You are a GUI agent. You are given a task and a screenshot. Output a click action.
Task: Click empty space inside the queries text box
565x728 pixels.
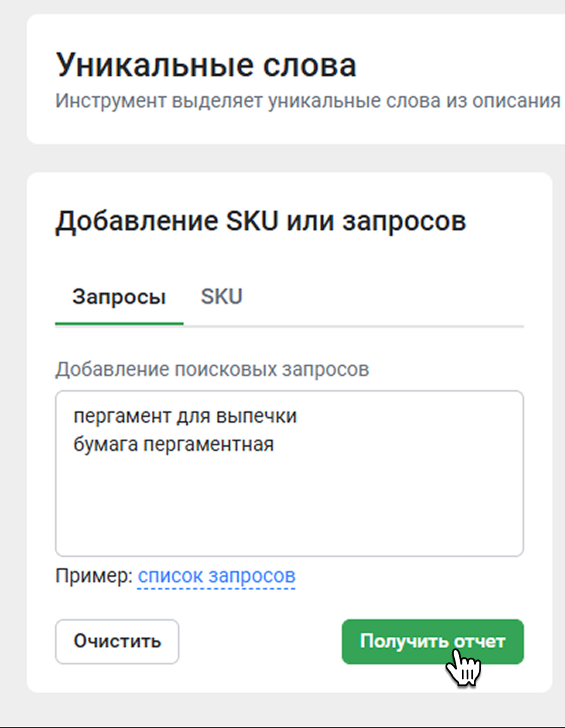(288, 509)
